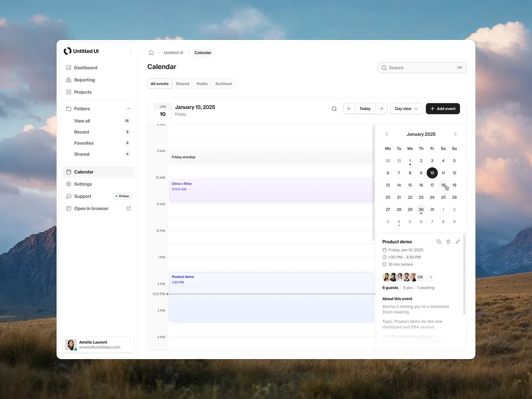Open the Olivia x Riley event
Image resolution: width=532 pixels, height=399 pixels.
(271, 191)
